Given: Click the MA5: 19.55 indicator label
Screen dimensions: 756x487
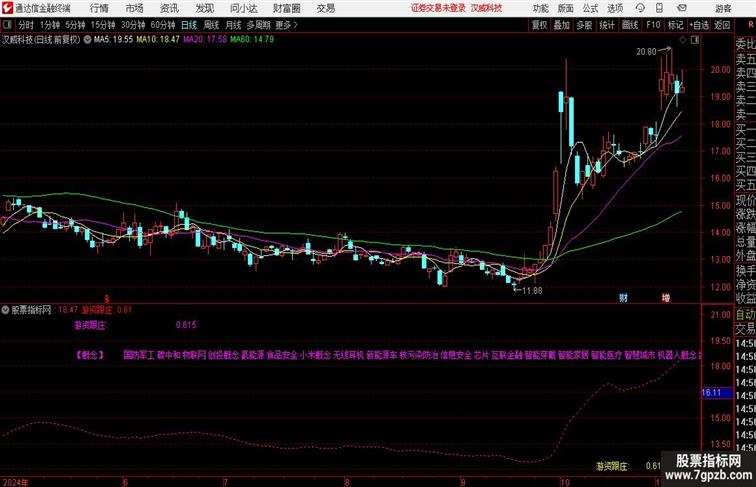Looking at the screenshot, I should click(113, 40).
